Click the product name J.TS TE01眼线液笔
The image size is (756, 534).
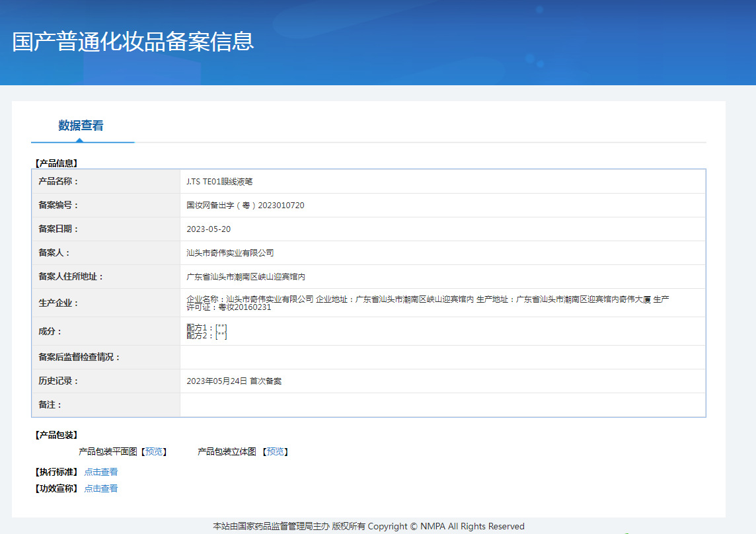[219, 181]
